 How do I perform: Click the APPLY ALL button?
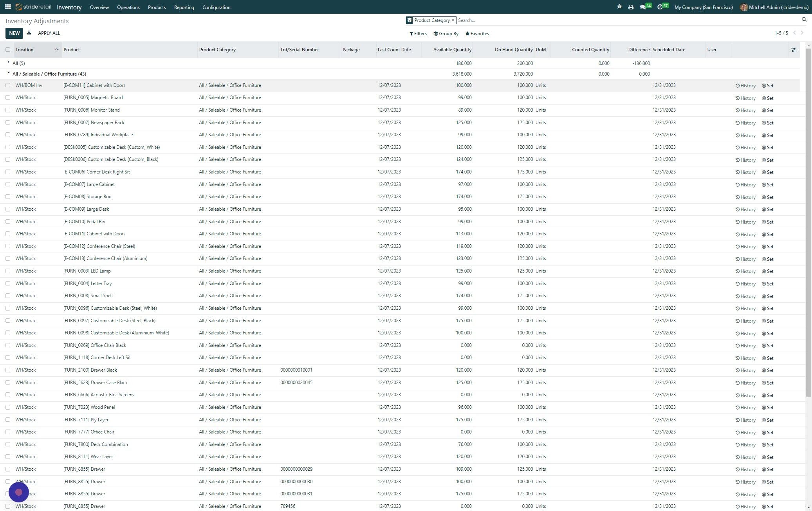[x=49, y=33]
